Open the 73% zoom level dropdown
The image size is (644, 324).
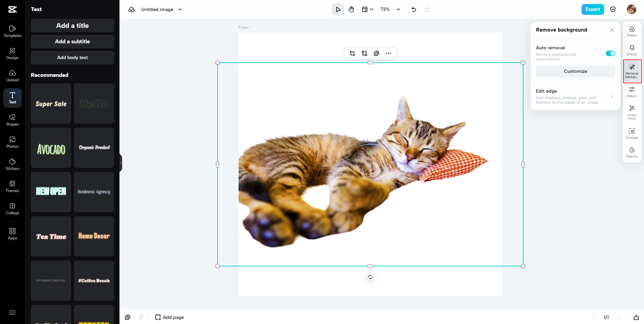pos(390,9)
